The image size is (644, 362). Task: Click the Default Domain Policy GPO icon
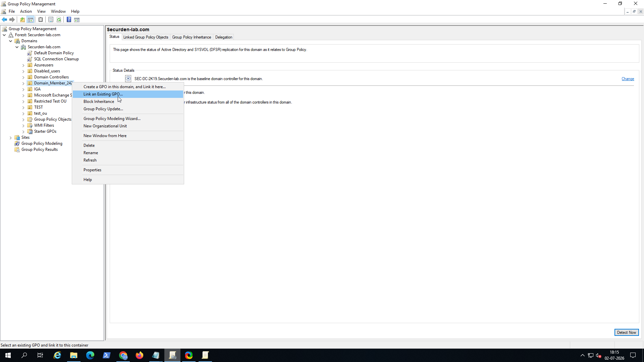pos(30,53)
